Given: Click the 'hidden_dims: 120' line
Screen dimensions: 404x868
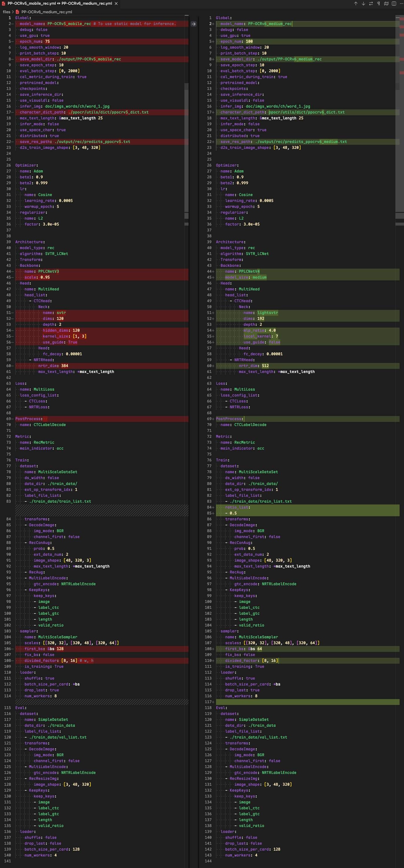Looking at the screenshot, I should click(x=102, y=331).
